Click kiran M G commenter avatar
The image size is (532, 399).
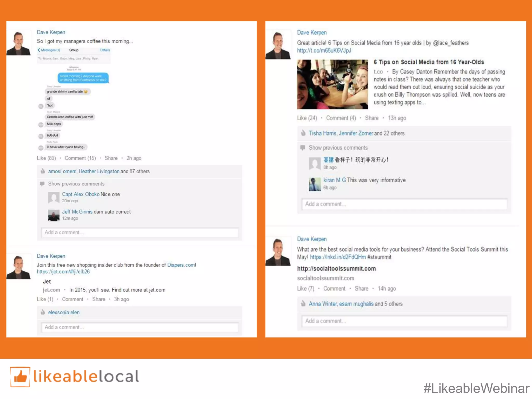tap(315, 184)
